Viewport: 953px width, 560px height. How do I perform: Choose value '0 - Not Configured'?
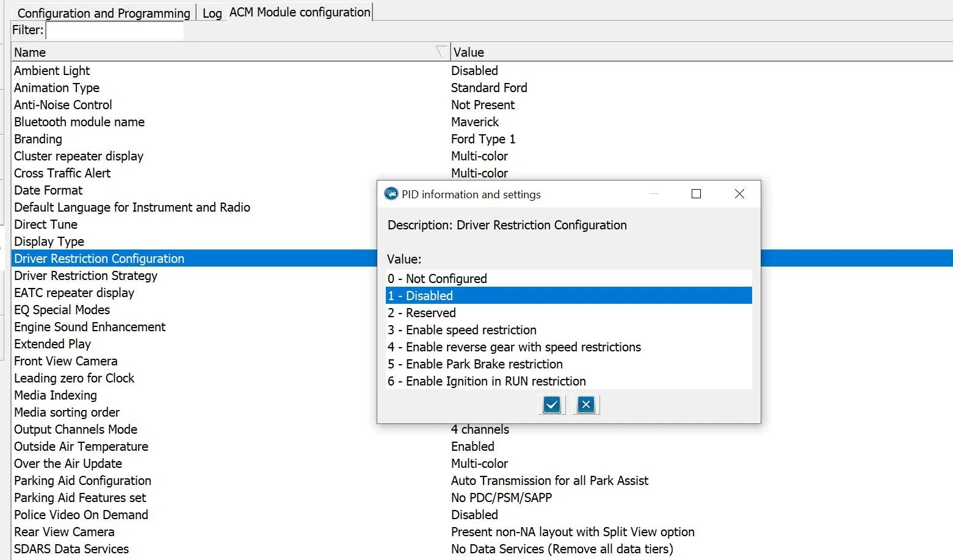[569, 279]
